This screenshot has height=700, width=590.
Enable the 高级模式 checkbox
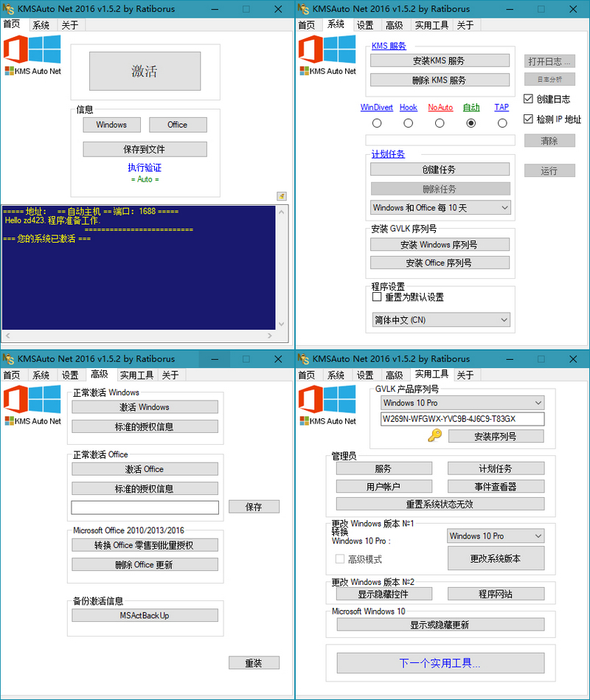tap(341, 558)
